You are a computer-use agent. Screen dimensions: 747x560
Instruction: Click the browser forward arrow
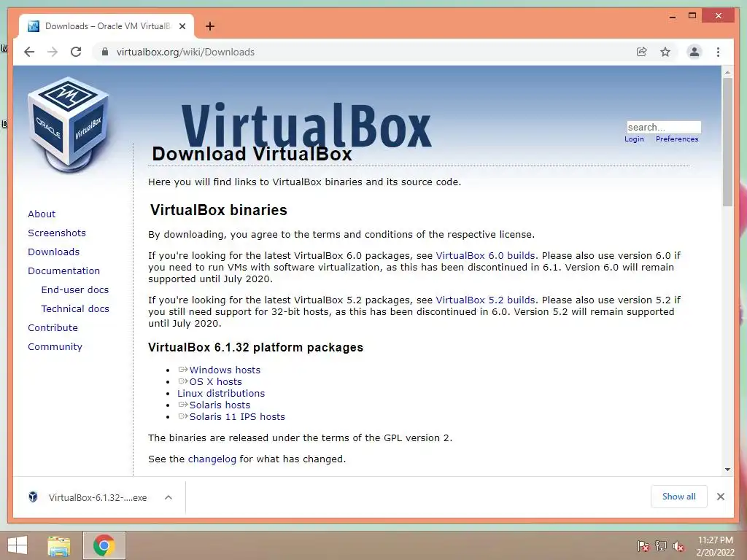pyautogui.click(x=53, y=52)
